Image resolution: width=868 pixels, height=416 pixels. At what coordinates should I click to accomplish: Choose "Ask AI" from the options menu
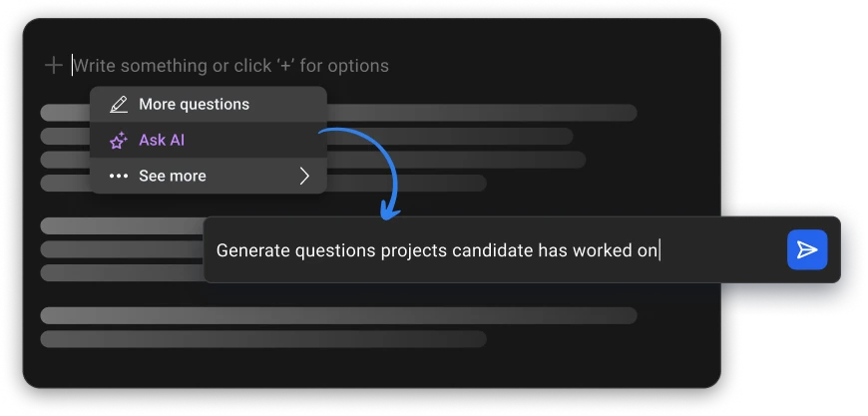[x=162, y=141]
